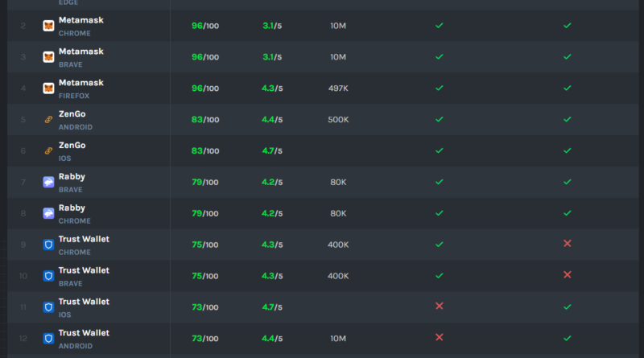The height and width of the screenshot is (358, 644).
Task: Click the red X in Trust Wallet iOS row
Action: coord(439,306)
